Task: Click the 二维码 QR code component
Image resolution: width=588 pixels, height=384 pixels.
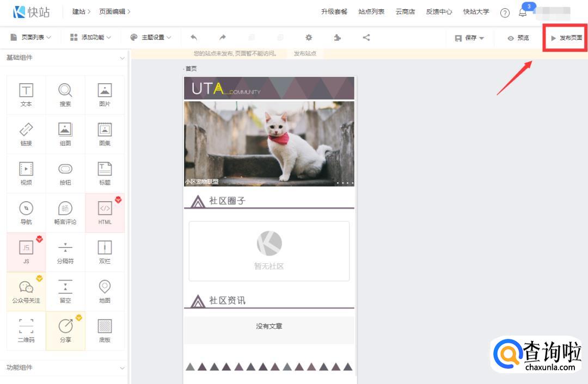Action: [26, 331]
